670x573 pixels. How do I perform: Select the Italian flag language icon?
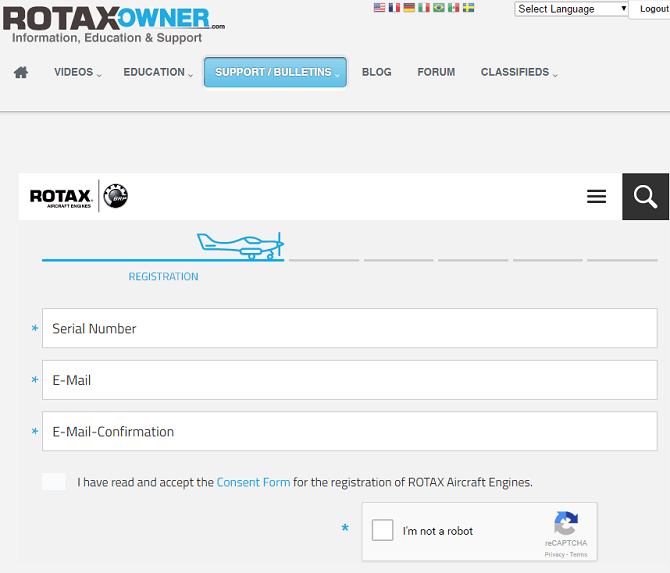click(x=423, y=7)
